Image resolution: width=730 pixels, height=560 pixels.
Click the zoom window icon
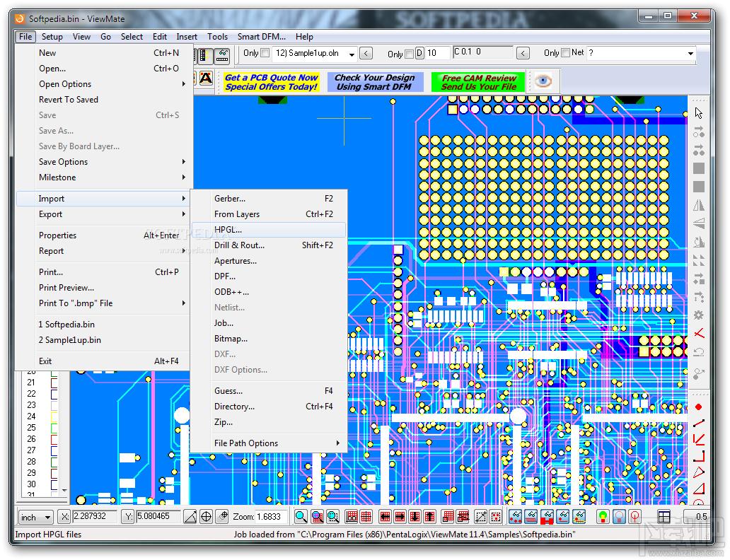pos(317,516)
